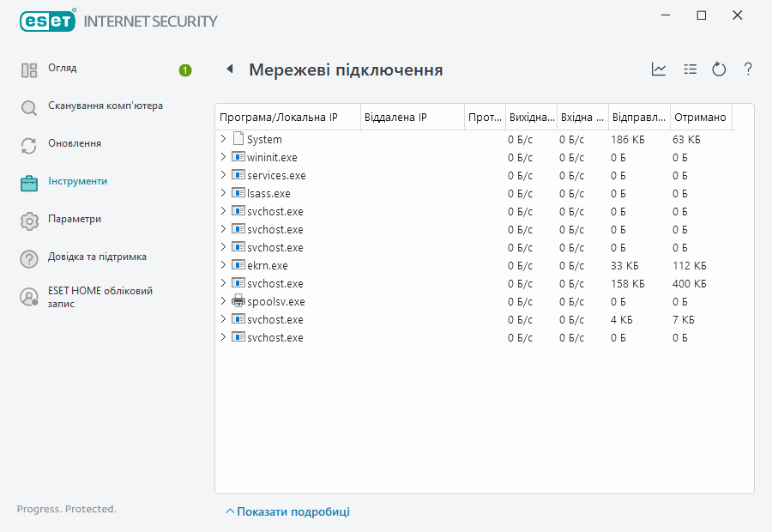Open Help and support section

(x=102, y=257)
